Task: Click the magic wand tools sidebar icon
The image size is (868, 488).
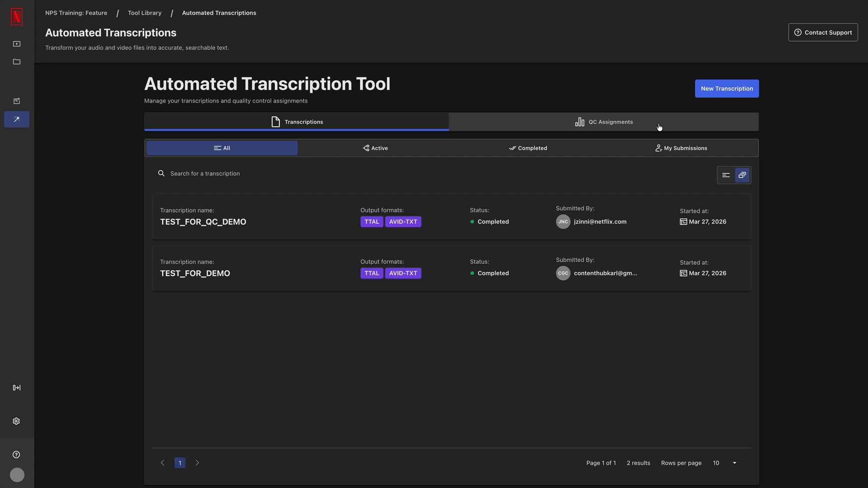Action: [17, 119]
